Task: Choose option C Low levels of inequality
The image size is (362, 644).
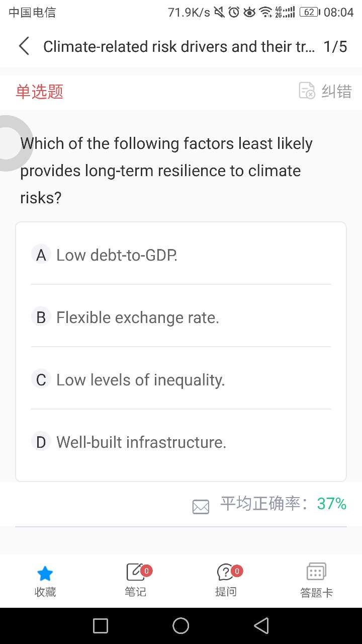Action: point(140,380)
